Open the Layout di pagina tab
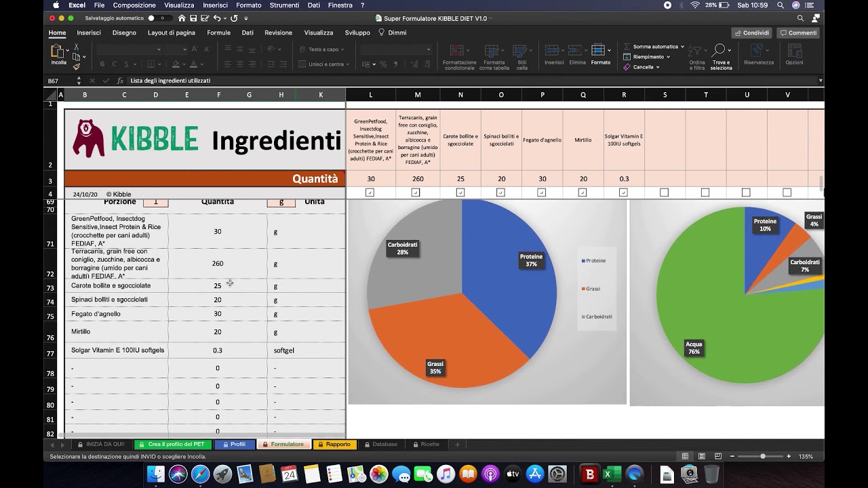868x488 pixels. click(172, 33)
